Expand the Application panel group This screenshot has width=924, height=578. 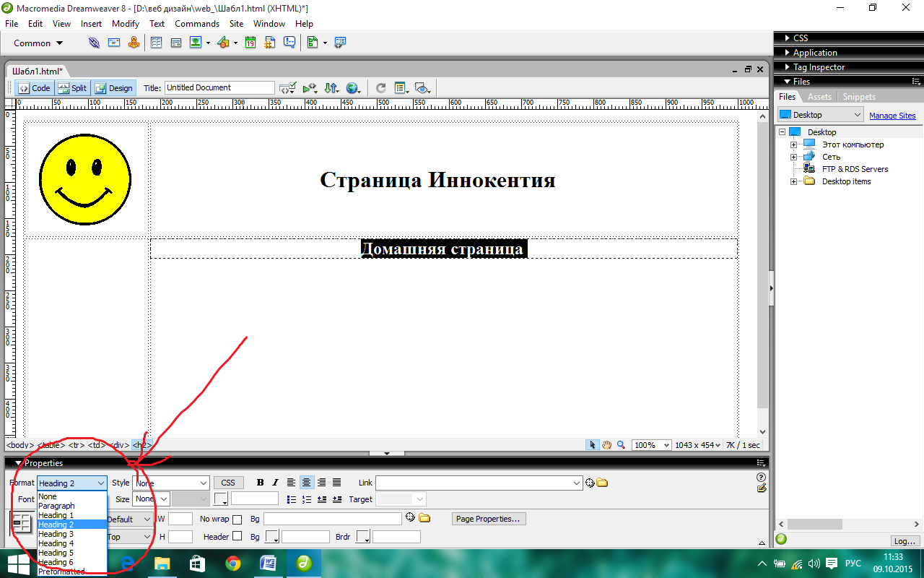coord(849,52)
